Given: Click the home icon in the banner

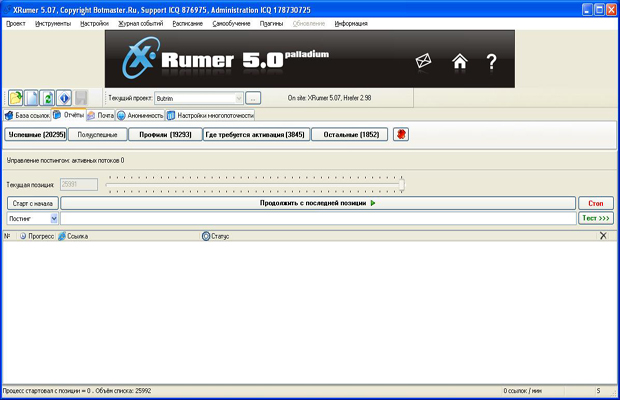Looking at the screenshot, I should (460, 61).
